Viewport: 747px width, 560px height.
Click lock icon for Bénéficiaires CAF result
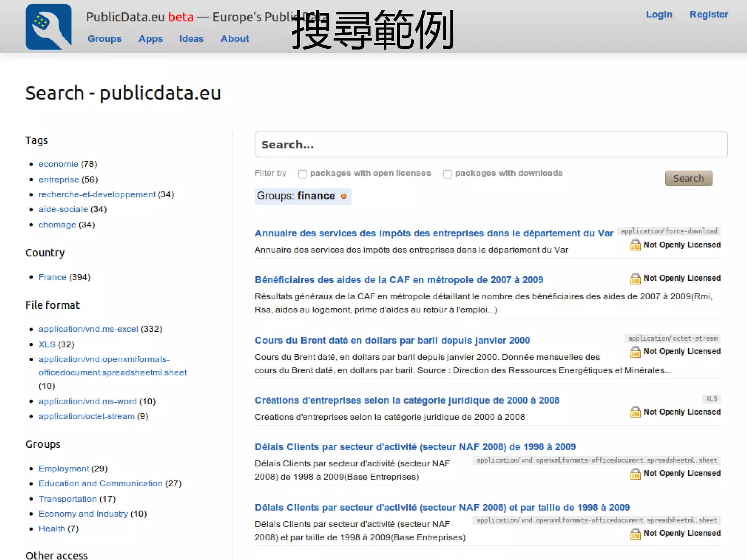coord(635,279)
